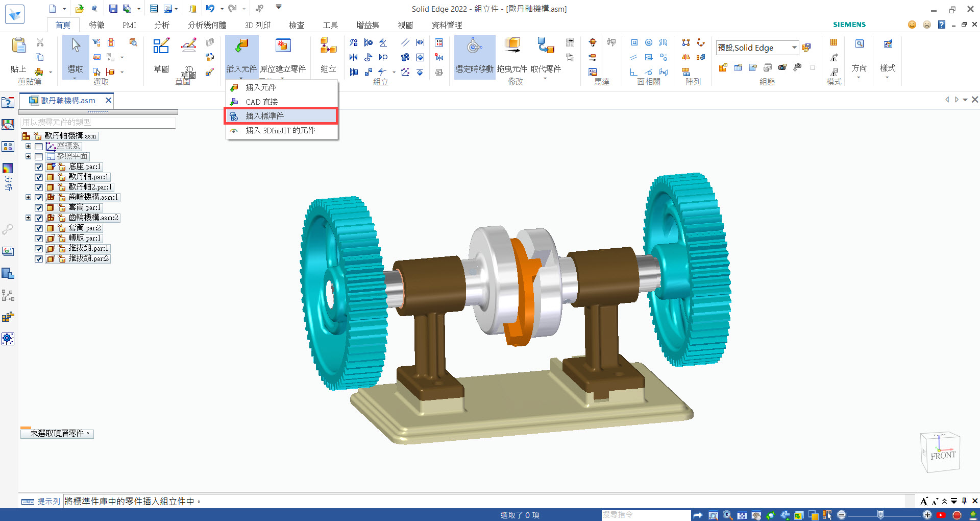Expand the 參照平面 tree node
Screen dimensions: 980x521
coord(29,156)
